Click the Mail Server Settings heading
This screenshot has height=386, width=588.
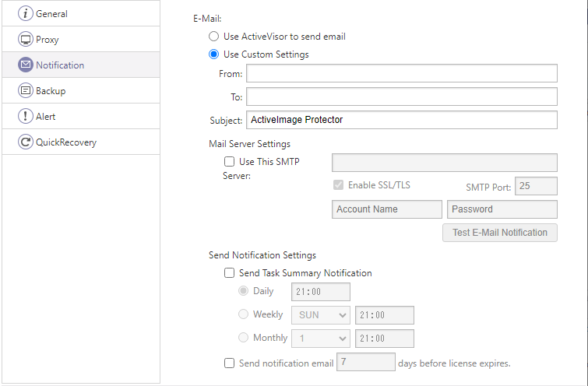(x=250, y=144)
